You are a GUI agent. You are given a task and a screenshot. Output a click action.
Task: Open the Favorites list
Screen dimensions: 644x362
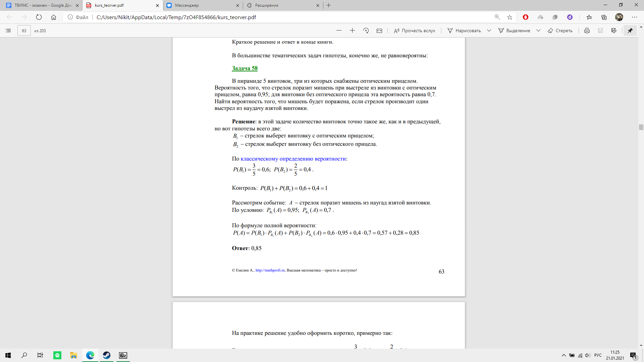[x=589, y=17]
